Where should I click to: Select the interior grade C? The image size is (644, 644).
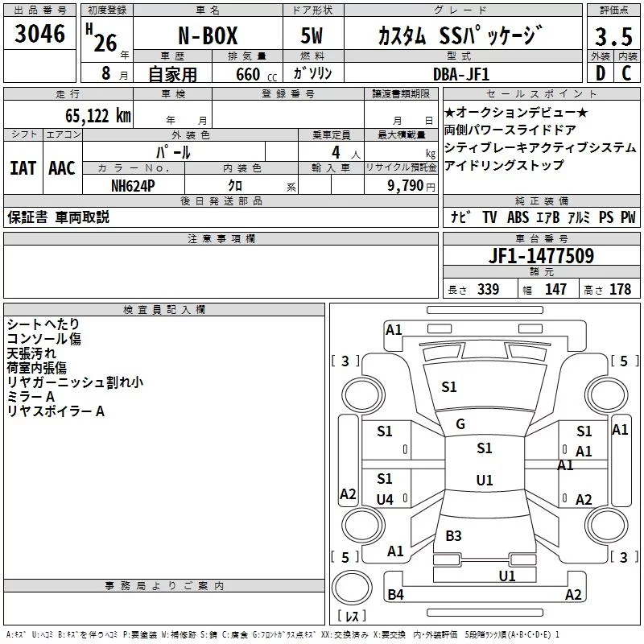point(626,73)
